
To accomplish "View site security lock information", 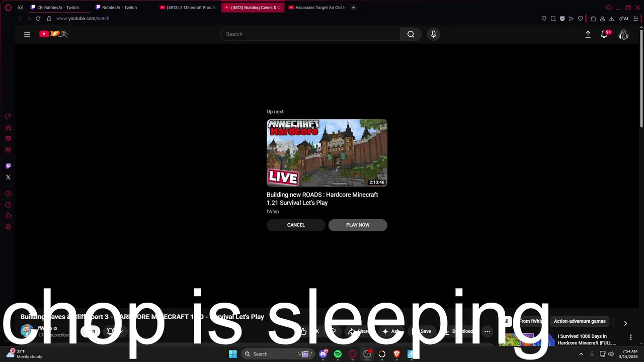I will (49, 19).
